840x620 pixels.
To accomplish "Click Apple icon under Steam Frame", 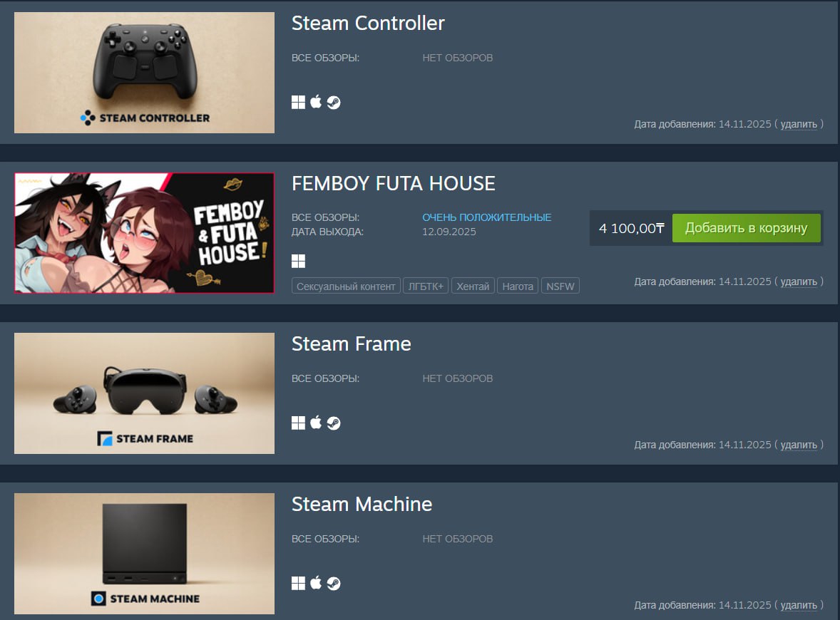I will 316,423.
